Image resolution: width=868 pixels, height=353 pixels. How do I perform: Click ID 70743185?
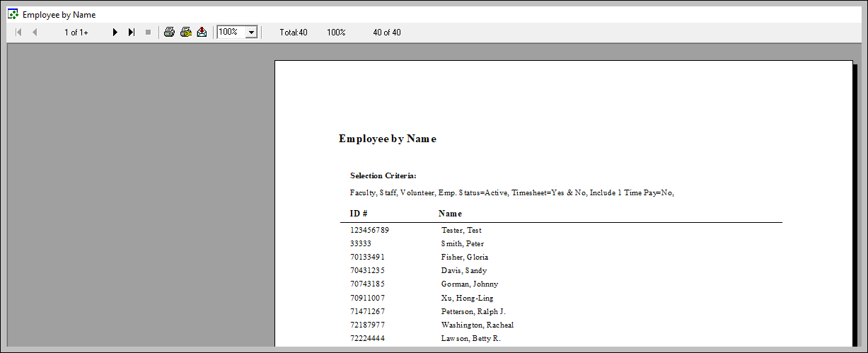[x=367, y=284]
